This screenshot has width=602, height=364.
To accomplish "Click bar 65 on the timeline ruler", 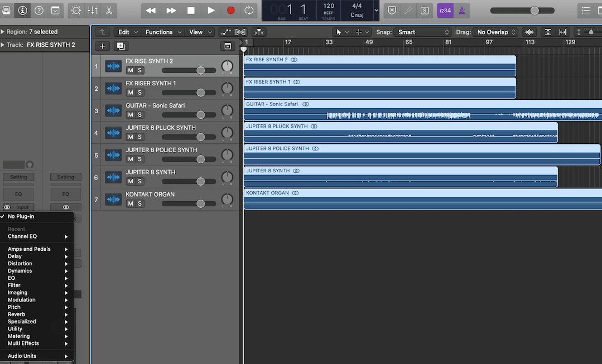I will click(408, 42).
